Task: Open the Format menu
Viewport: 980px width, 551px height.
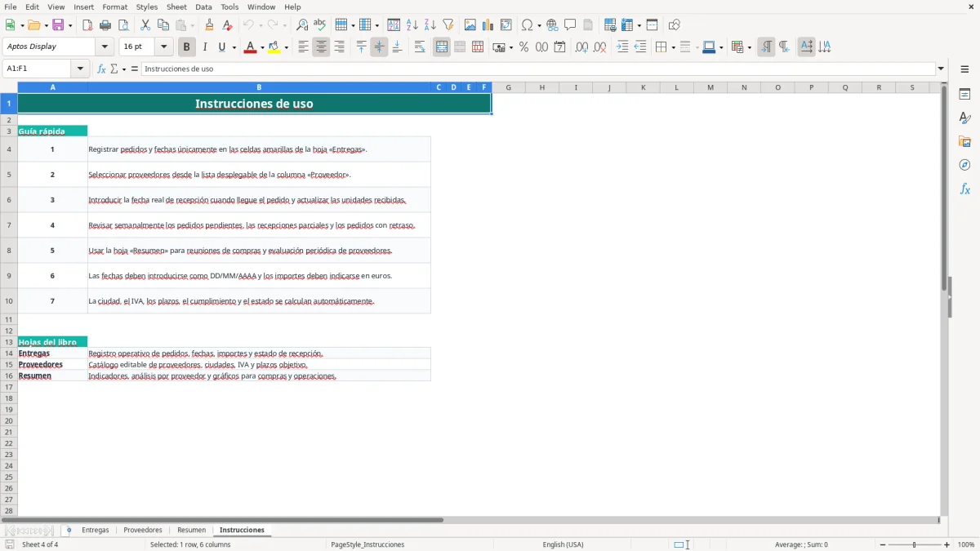Action: [x=114, y=7]
